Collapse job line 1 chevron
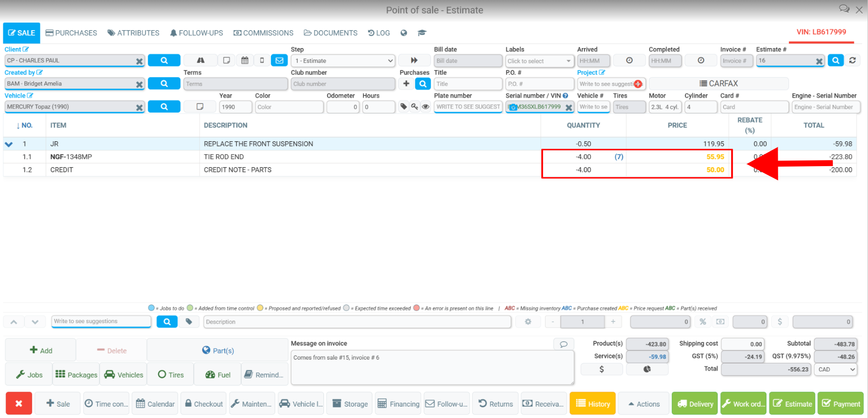Viewport: 868px width, 418px height. 9,144
